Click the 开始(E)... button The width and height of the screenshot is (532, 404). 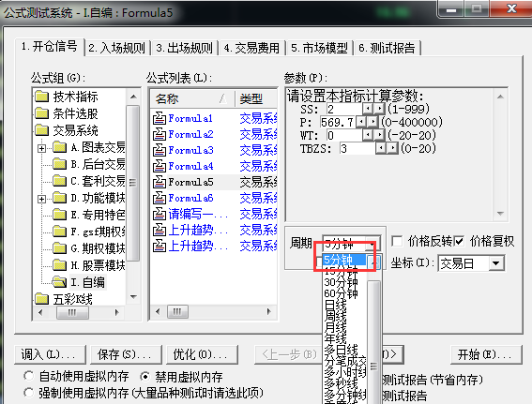click(x=486, y=354)
